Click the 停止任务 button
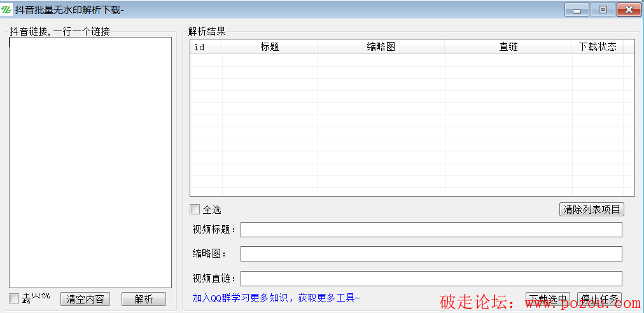This screenshot has height=313, width=644. click(x=599, y=298)
